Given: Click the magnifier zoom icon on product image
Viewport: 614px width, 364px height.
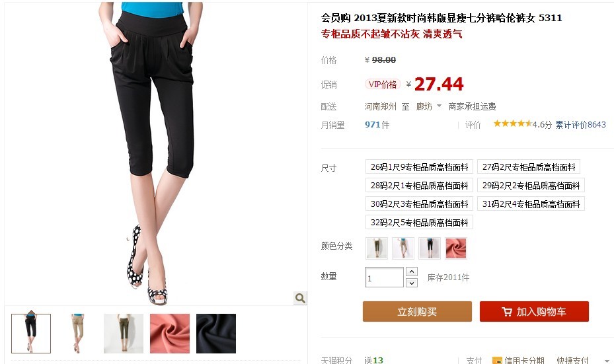Looking at the screenshot, I should click(300, 298).
